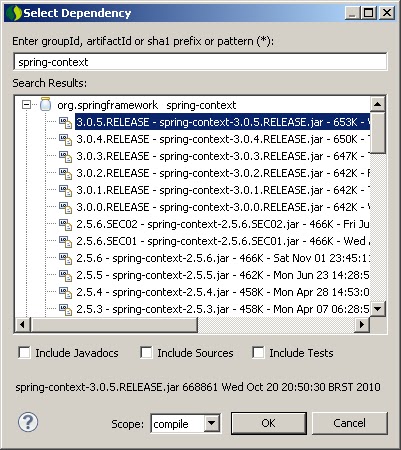This screenshot has height=450, width=401.
Task: Click the vertical scrollbar thumb
Action: click(377, 133)
